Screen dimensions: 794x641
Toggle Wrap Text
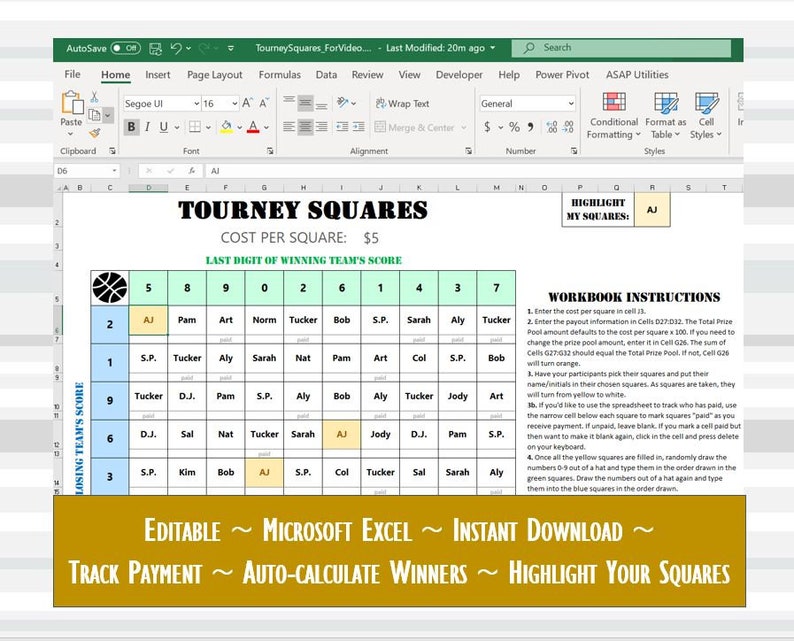point(403,103)
